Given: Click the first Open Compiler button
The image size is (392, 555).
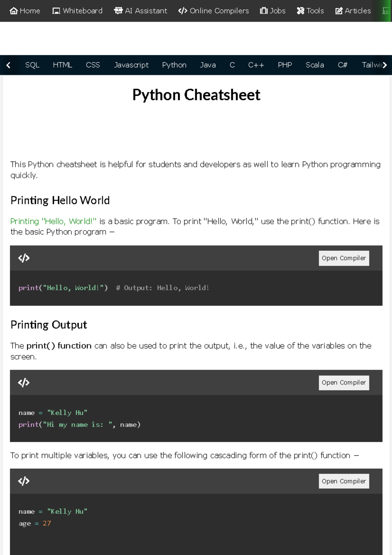Looking at the screenshot, I should tap(344, 258).
